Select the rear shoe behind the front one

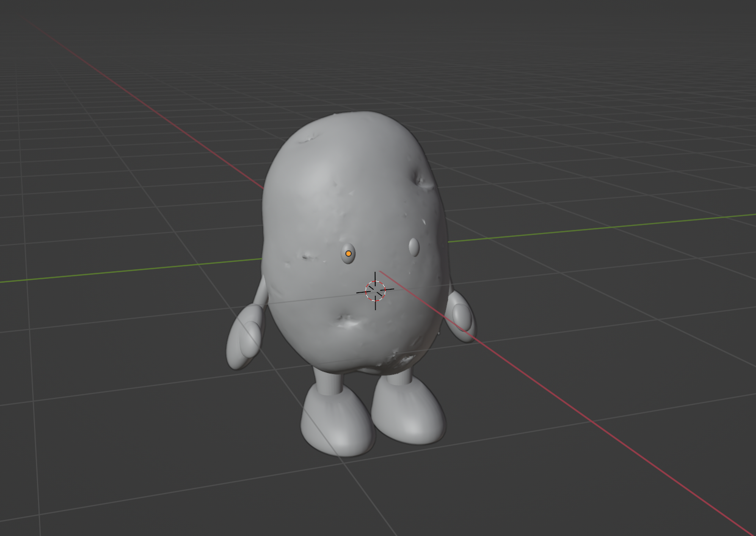pyautogui.click(x=410, y=412)
